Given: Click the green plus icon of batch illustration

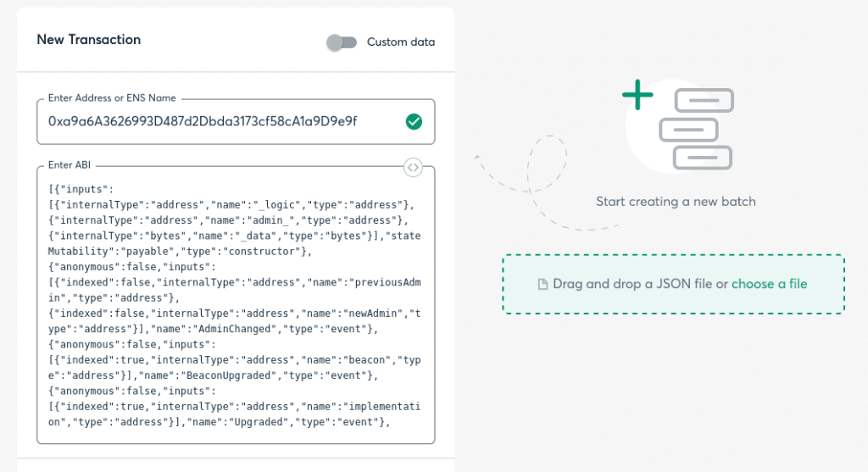Looking at the screenshot, I should point(637,96).
